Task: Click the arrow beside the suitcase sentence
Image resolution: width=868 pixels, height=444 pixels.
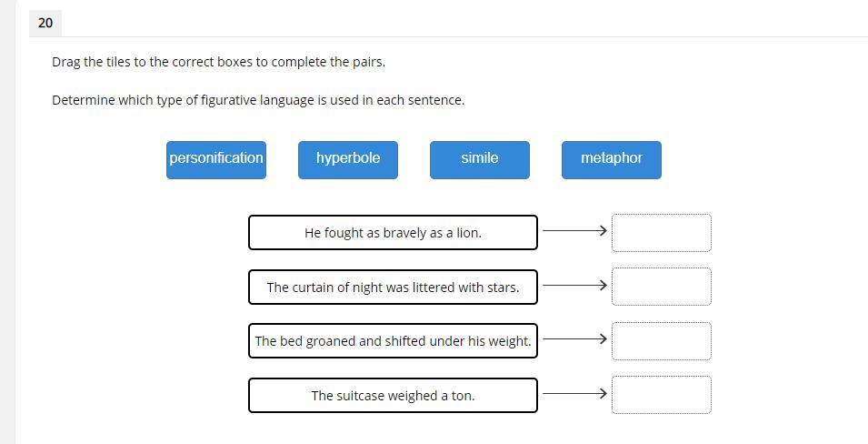Action: pos(574,394)
